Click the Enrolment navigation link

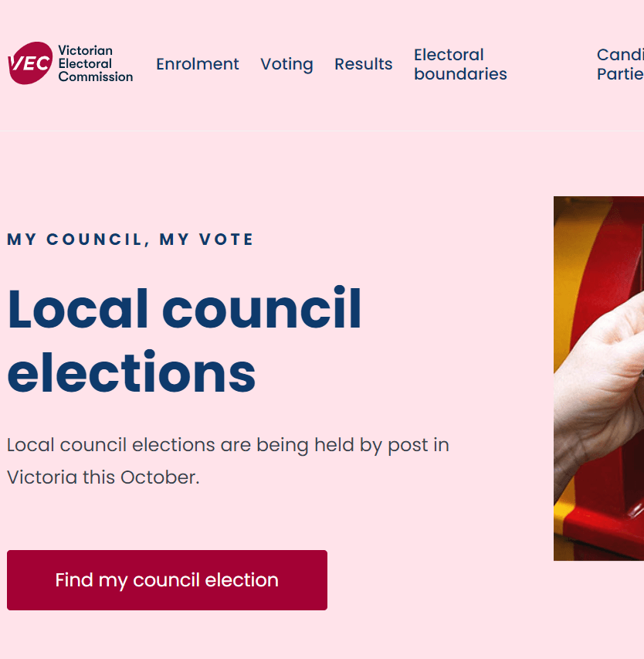point(198,64)
